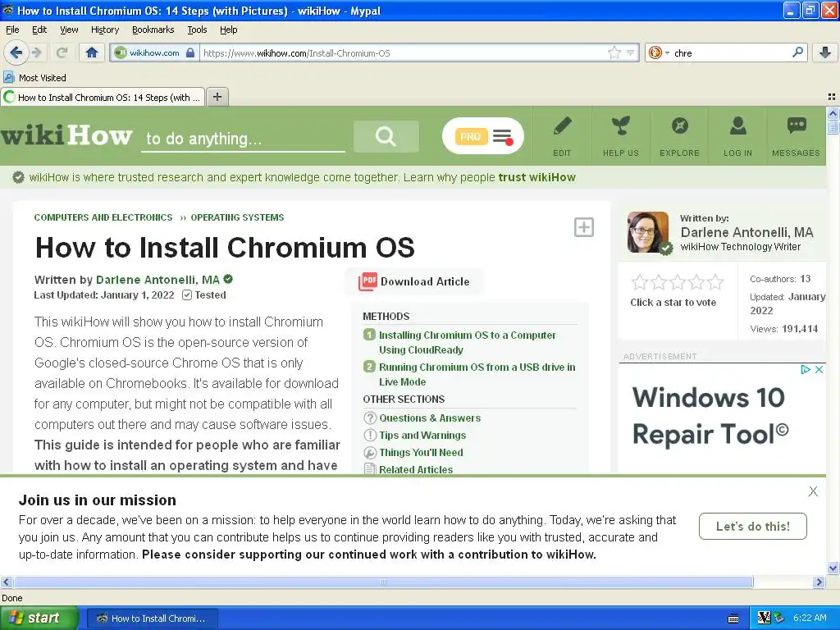Open the Windows start menu
Screen dimensions: 840x630
[39, 618]
